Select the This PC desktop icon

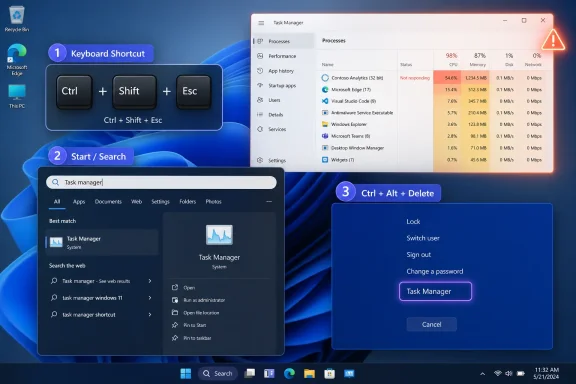(x=17, y=96)
